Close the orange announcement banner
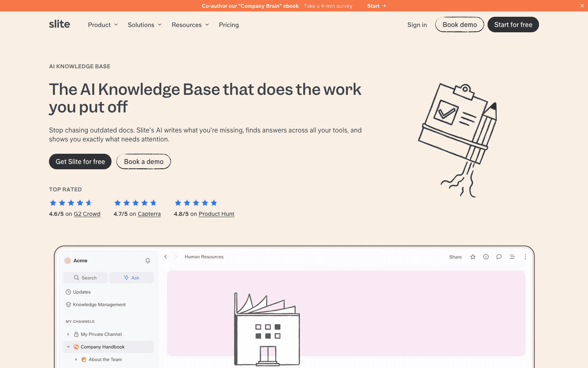The width and height of the screenshot is (588, 368). click(582, 6)
